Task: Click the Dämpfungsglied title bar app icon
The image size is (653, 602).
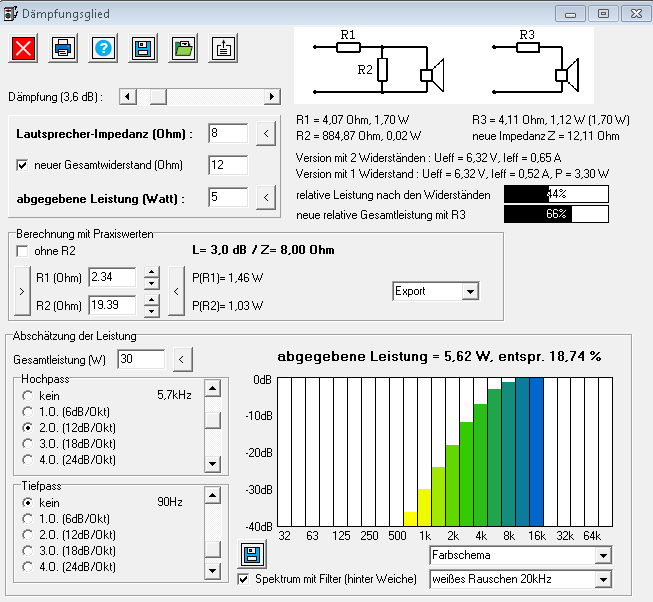Action: (x=10, y=13)
